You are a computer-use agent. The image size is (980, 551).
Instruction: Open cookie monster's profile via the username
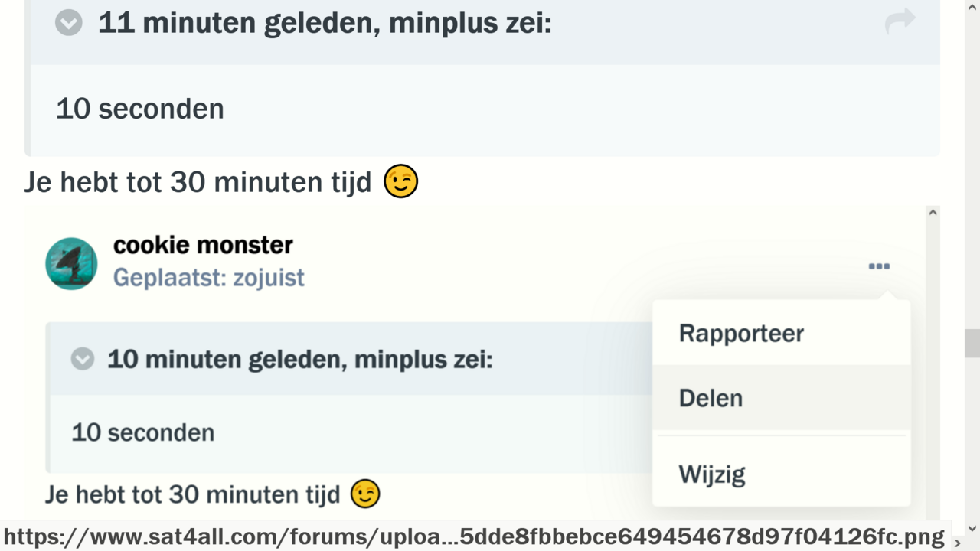pos(203,244)
